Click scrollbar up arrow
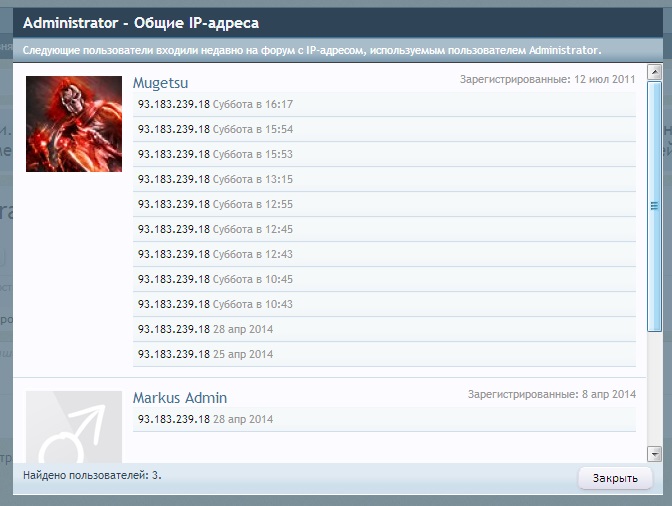This screenshot has height=506, width=672. (x=654, y=72)
